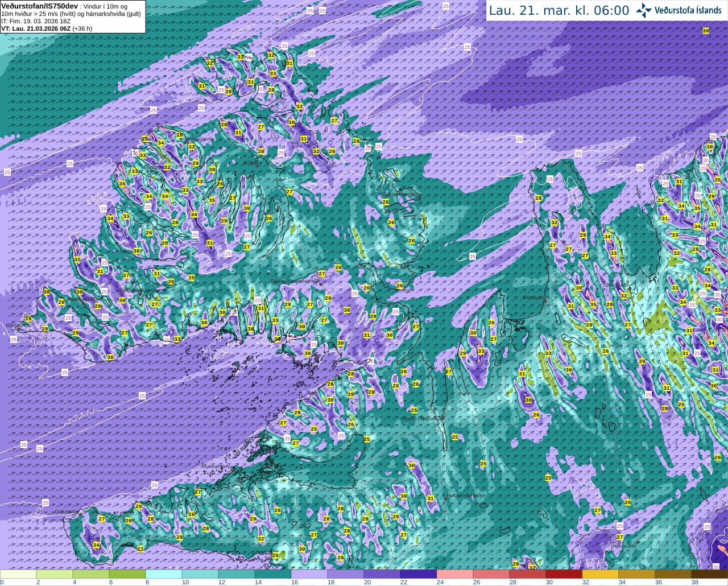Viewport: 728px width, 586px height.
Task: Click the Veðurstofa Íslands logo
Action: 679,10
